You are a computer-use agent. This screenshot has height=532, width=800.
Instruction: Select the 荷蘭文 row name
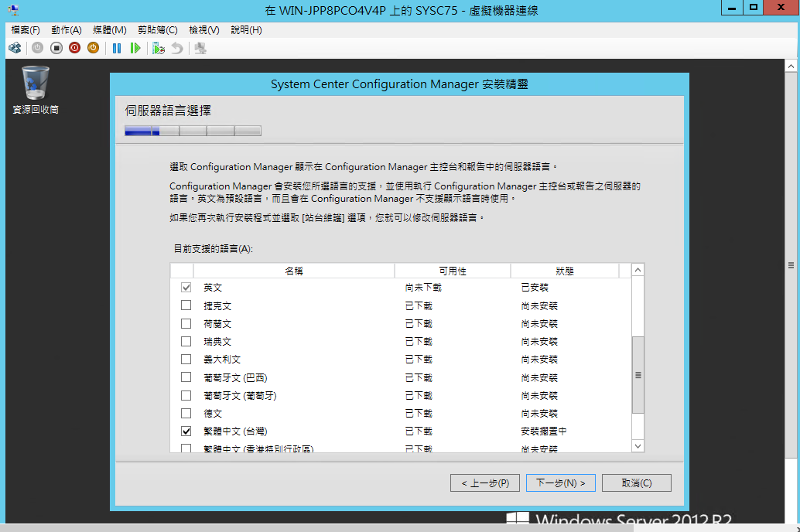217,324
